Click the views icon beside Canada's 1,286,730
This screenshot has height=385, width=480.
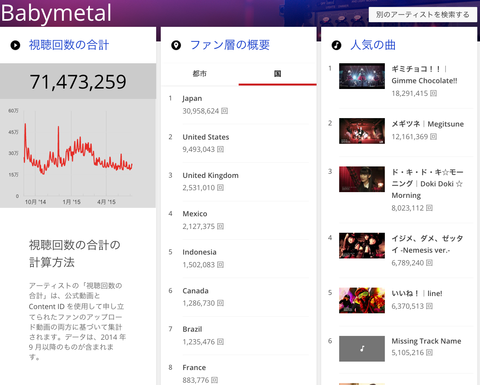tap(220, 303)
